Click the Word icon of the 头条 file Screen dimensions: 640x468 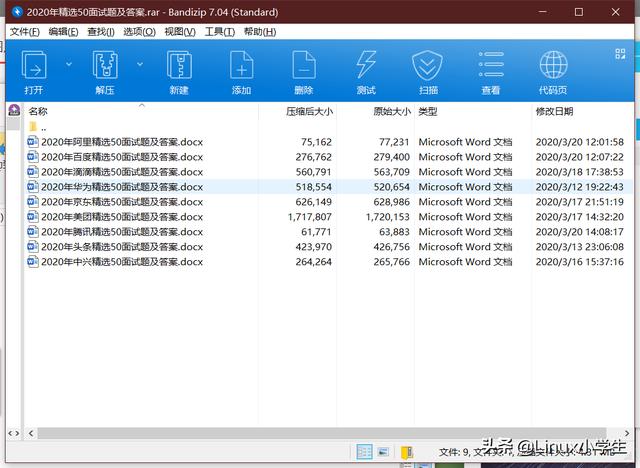point(33,246)
